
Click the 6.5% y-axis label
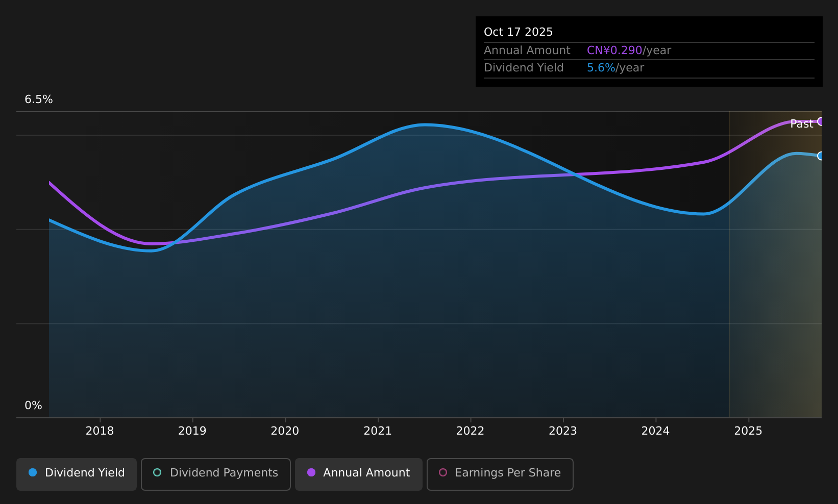[x=39, y=99]
